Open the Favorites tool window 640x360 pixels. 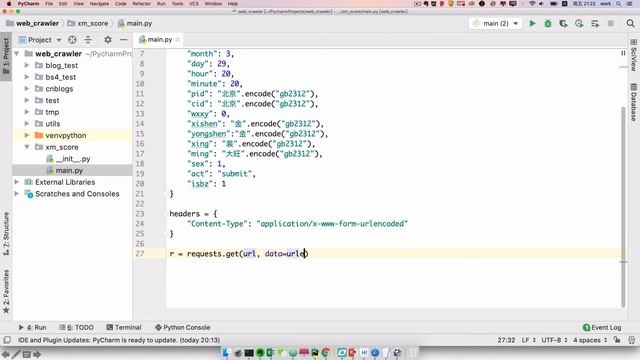(x=6, y=291)
